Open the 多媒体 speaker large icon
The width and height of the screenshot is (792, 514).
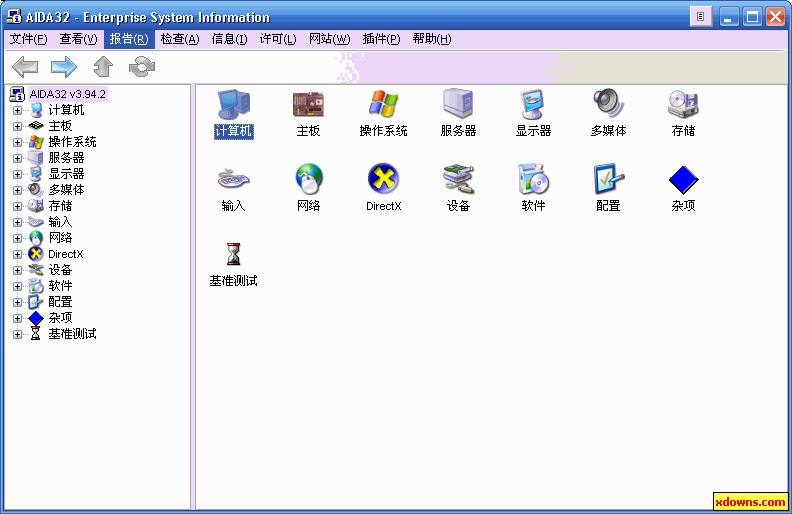tap(608, 104)
